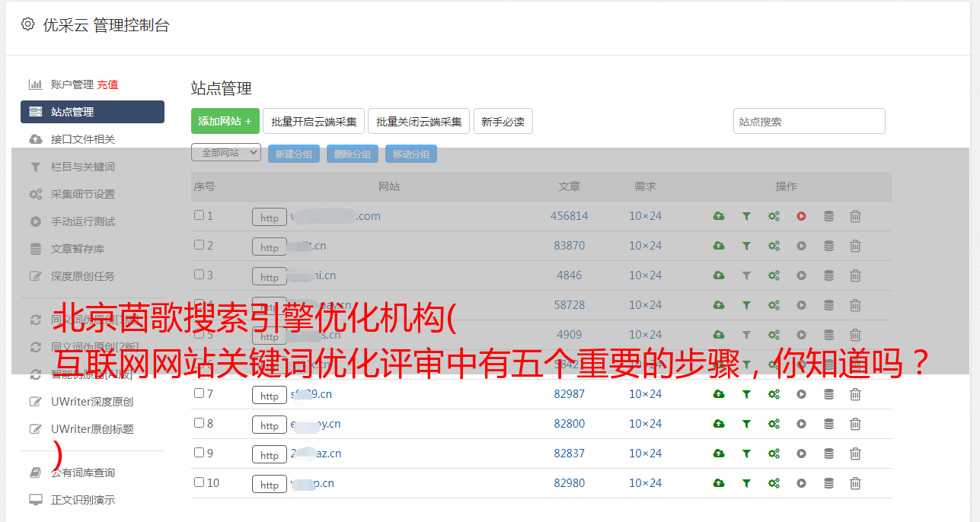Click the gray filter icon in row 3
The image size is (980, 522).
(746, 275)
